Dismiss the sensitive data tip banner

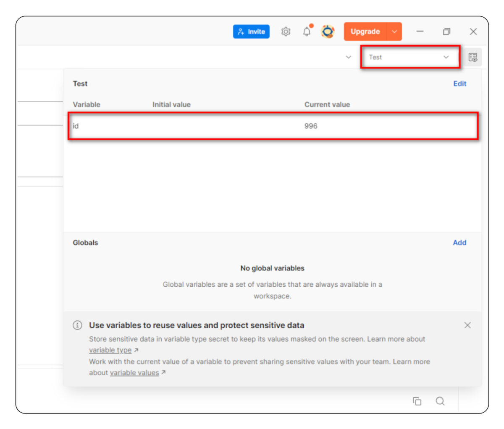point(467,325)
